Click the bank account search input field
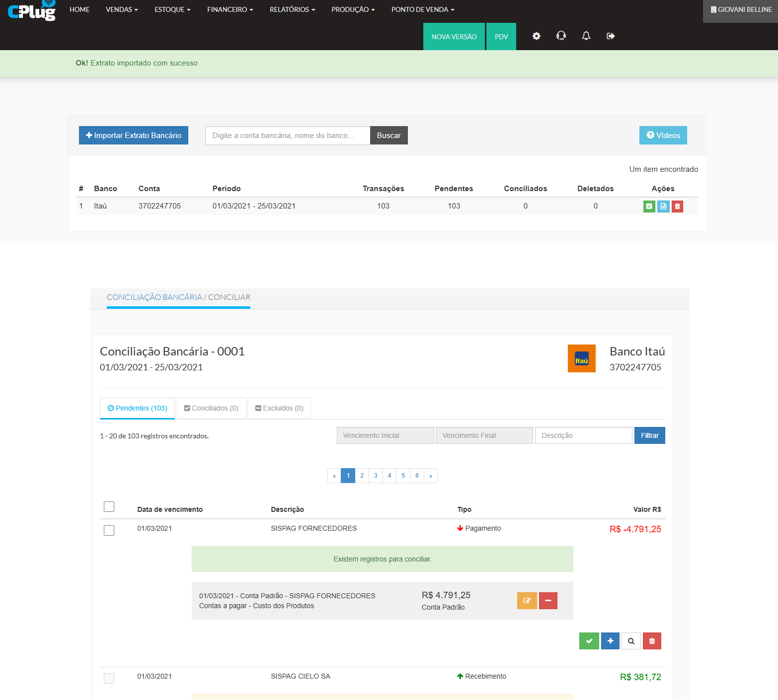778x700 pixels. pyautogui.click(x=288, y=136)
